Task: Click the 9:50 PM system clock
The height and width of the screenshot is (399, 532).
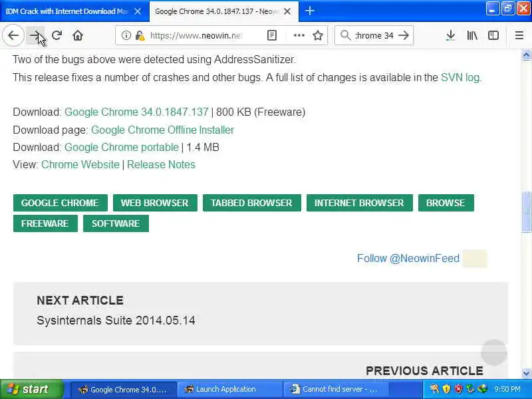Action: pos(507,389)
